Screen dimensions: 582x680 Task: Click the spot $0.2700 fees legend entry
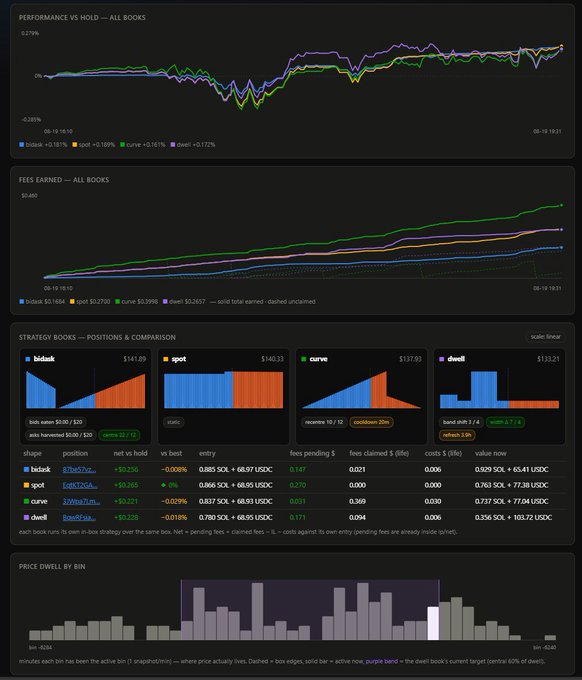coord(90,301)
